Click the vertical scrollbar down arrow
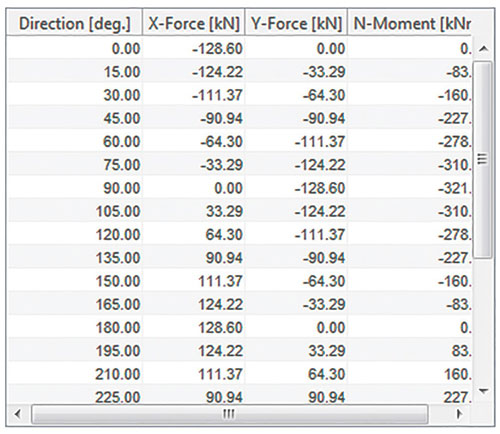 (483, 390)
